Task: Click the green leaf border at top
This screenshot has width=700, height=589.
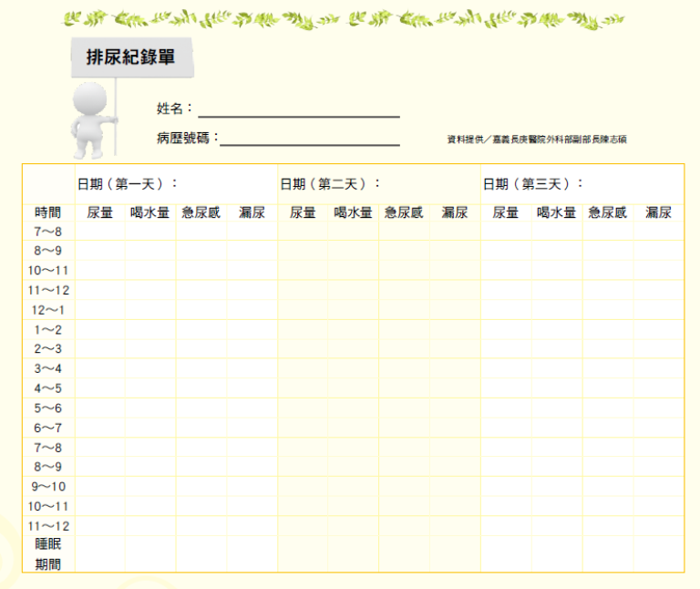Action: point(345,19)
